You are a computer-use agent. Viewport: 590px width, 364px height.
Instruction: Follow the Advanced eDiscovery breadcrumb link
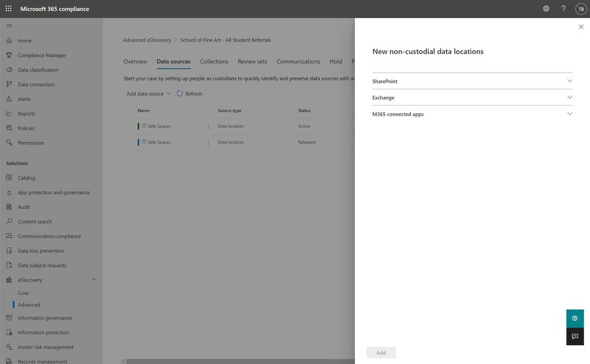coord(146,40)
